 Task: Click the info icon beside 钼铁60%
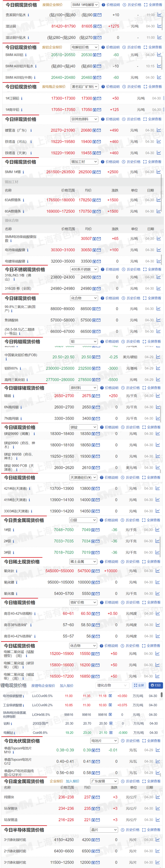(20, 368)
